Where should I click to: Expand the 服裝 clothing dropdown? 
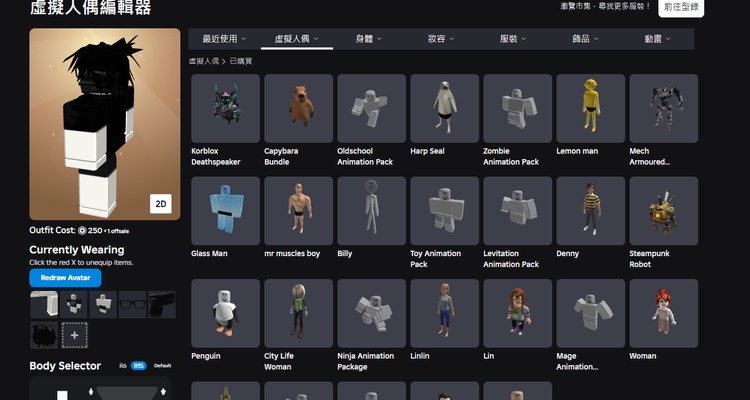512,39
